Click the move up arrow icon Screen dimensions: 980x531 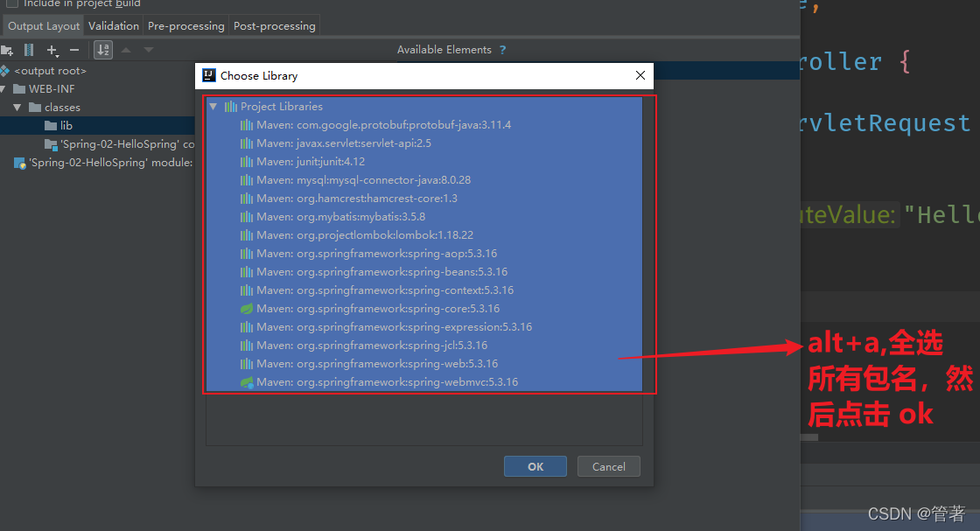(x=126, y=50)
